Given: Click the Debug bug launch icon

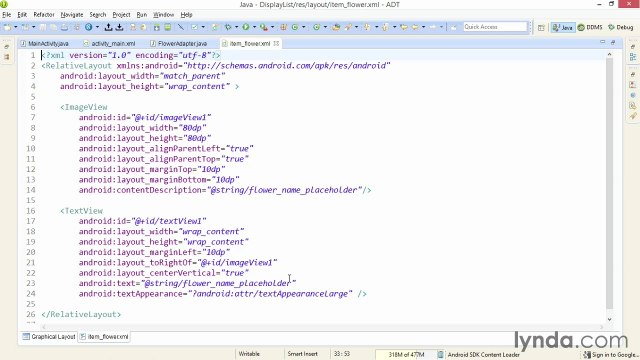Looking at the screenshot, I should coord(228,27).
